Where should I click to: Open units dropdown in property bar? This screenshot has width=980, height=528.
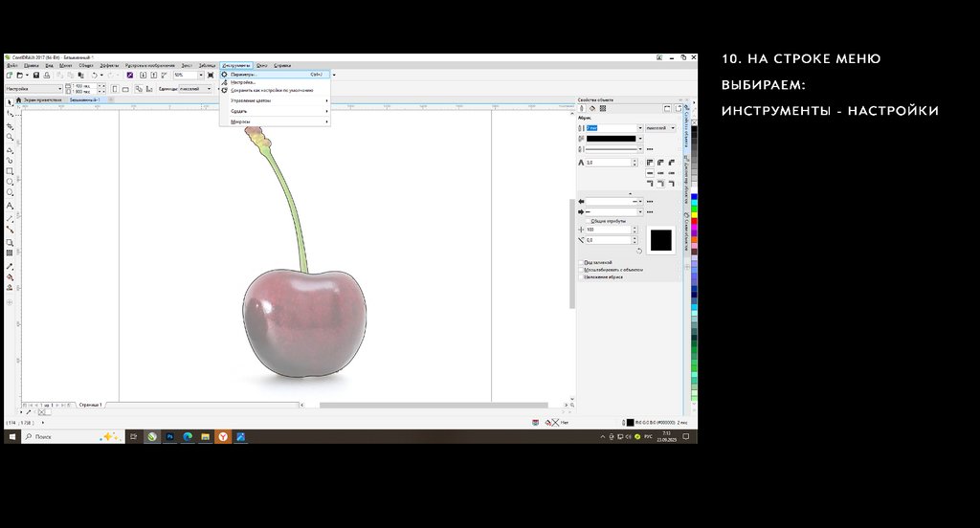coord(195,89)
